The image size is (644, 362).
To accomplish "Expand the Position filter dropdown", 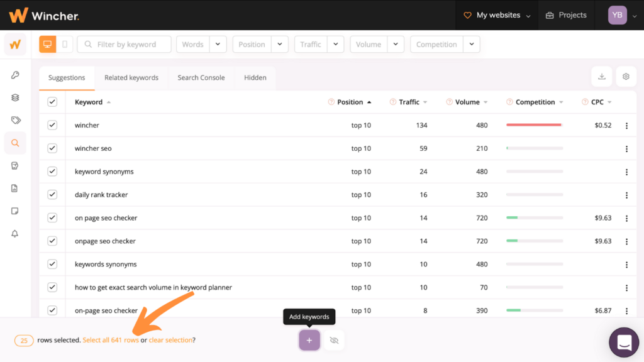I will (280, 45).
